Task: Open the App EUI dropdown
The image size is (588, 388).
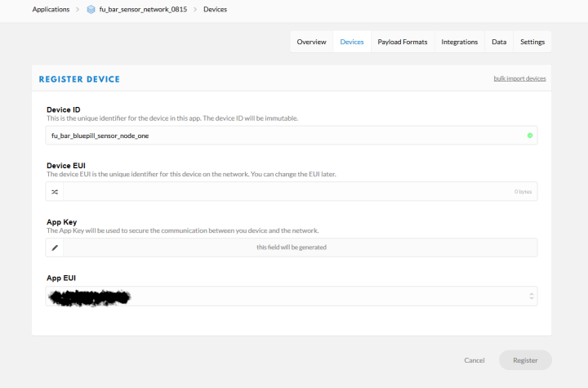Action: (291, 296)
